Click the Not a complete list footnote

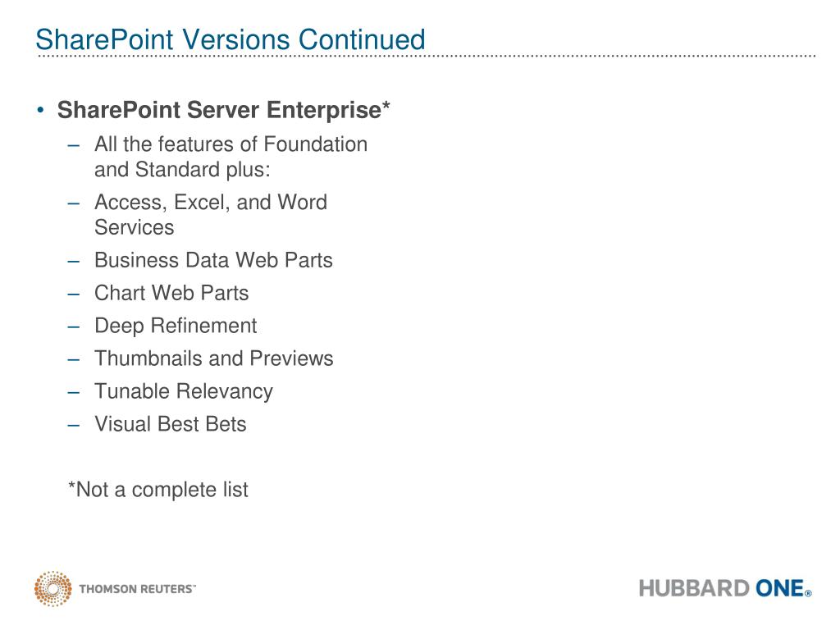coord(157,490)
